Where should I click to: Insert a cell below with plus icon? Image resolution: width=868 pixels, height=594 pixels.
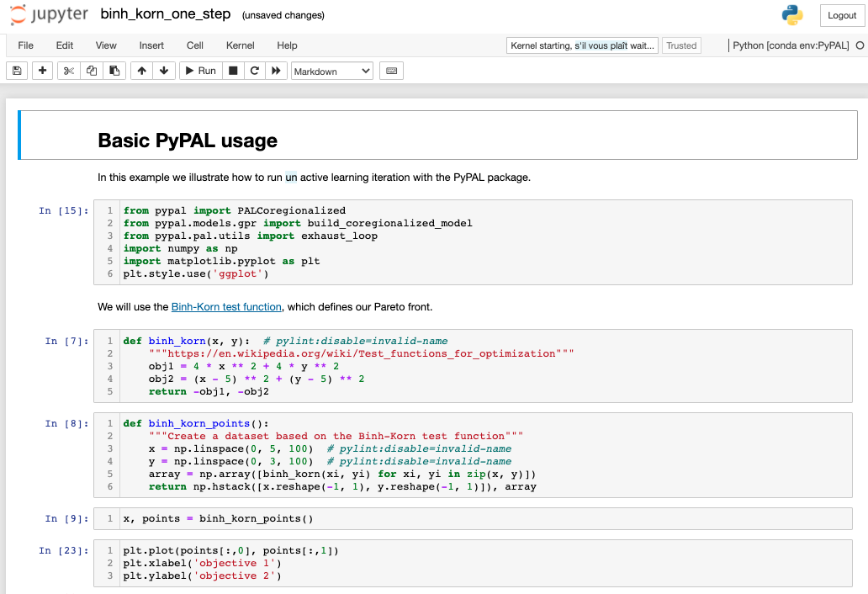42,71
